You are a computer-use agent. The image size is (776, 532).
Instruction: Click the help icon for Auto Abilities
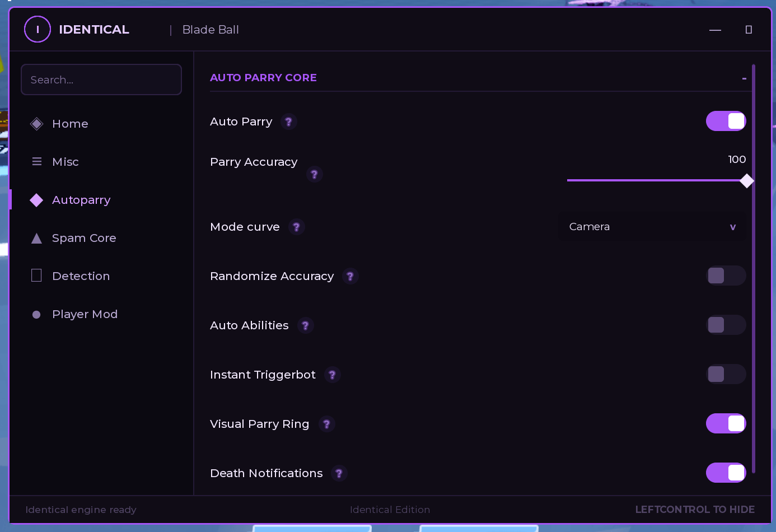pos(305,325)
